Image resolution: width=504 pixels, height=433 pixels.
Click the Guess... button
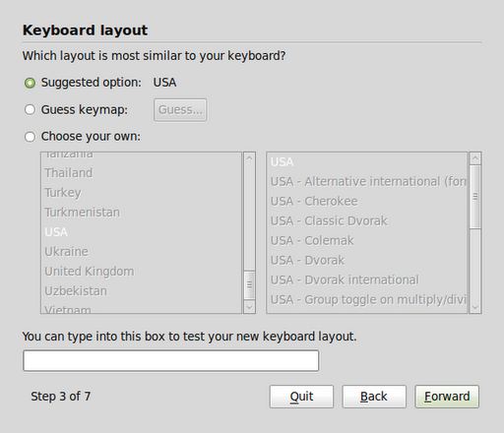pos(180,110)
